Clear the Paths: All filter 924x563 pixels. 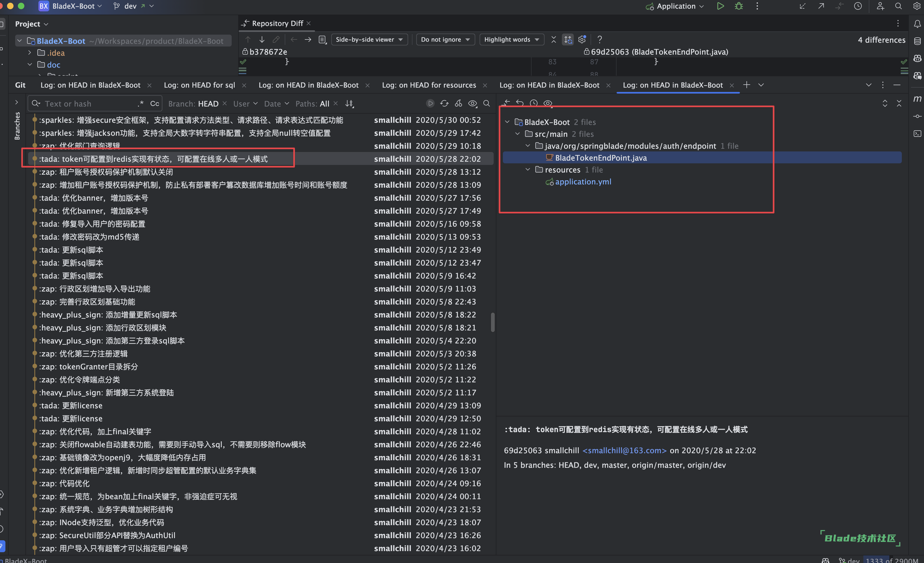point(336,103)
